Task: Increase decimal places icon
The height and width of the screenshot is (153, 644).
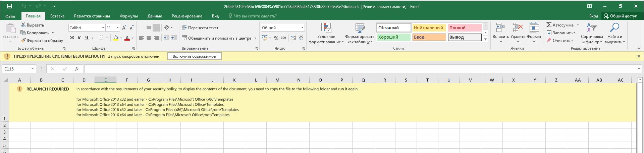Action: pyautogui.click(x=294, y=38)
